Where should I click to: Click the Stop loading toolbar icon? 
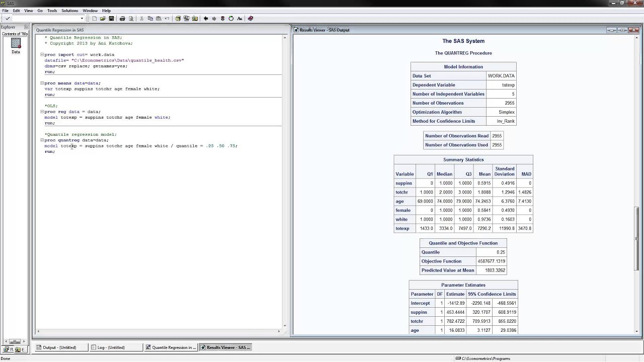(222, 19)
